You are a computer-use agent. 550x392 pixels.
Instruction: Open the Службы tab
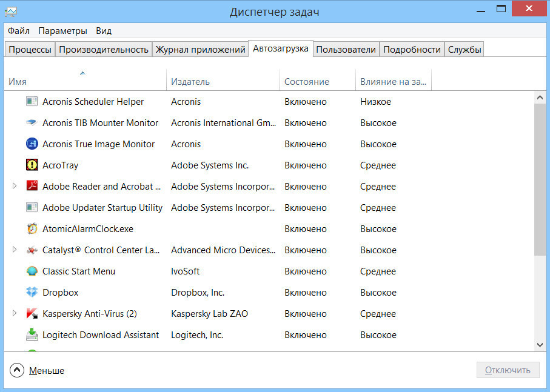(x=464, y=50)
